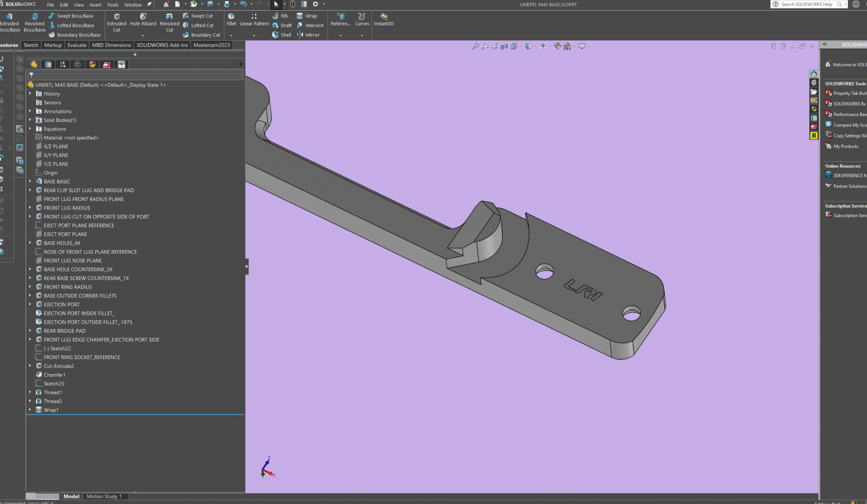Expand EJECTION PORT feature

point(30,304)
